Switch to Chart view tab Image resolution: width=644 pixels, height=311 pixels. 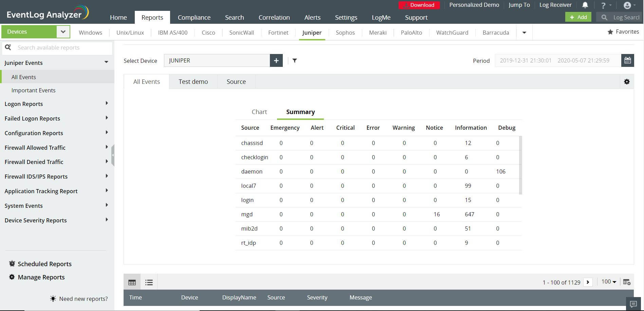259,112
